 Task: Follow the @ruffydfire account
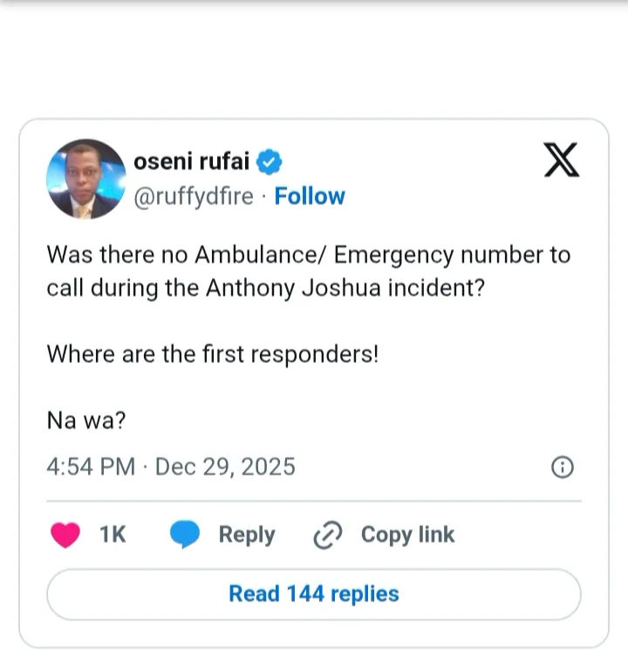(x=310, y=196)
